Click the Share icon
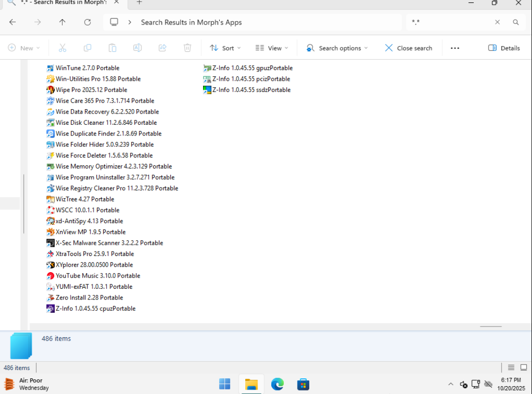Viewport: 532px width, 394px height. click(162, 48)
